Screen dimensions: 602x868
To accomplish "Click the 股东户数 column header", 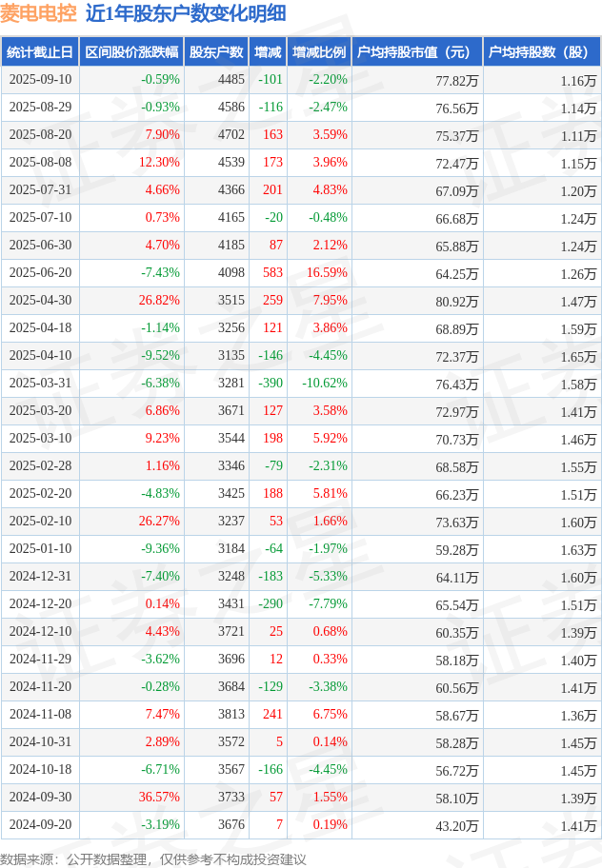I will click(216, 52).
